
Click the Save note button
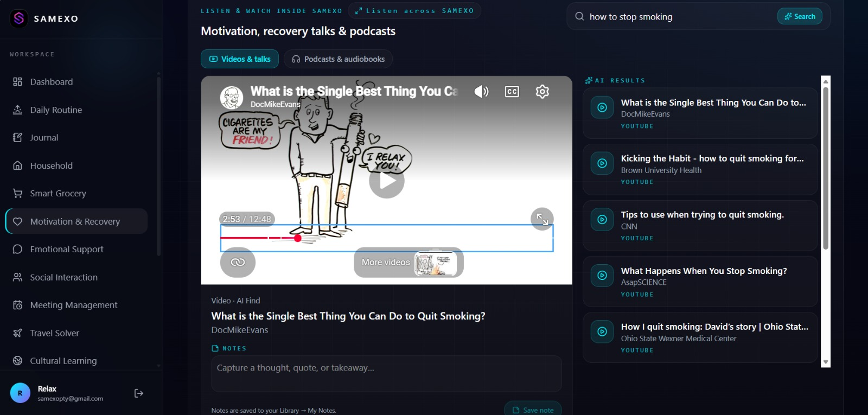[x=533, y=410]
